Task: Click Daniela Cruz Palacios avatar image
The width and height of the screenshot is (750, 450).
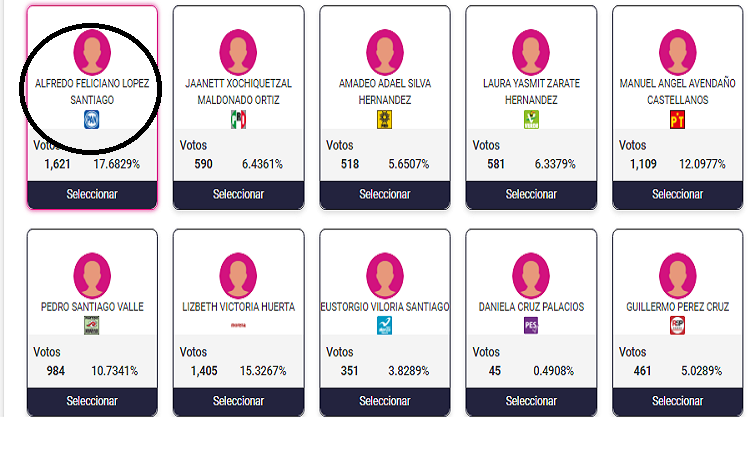Action: coord(531,276)
